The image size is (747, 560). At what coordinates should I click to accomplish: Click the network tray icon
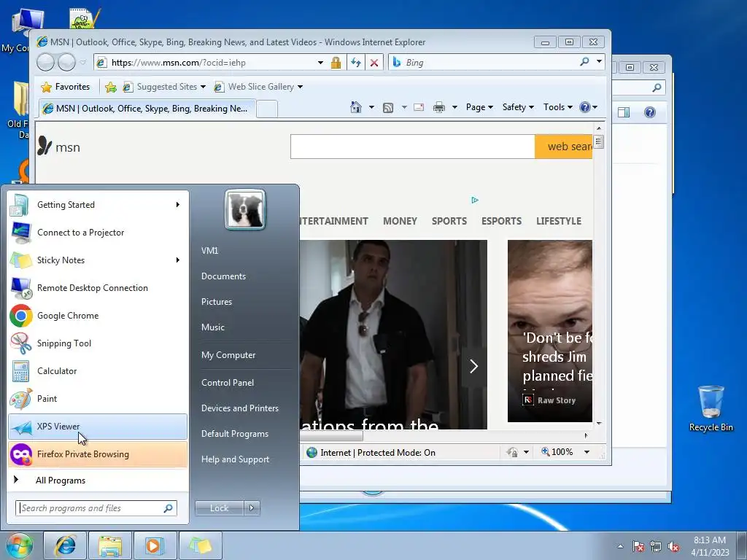656,547
